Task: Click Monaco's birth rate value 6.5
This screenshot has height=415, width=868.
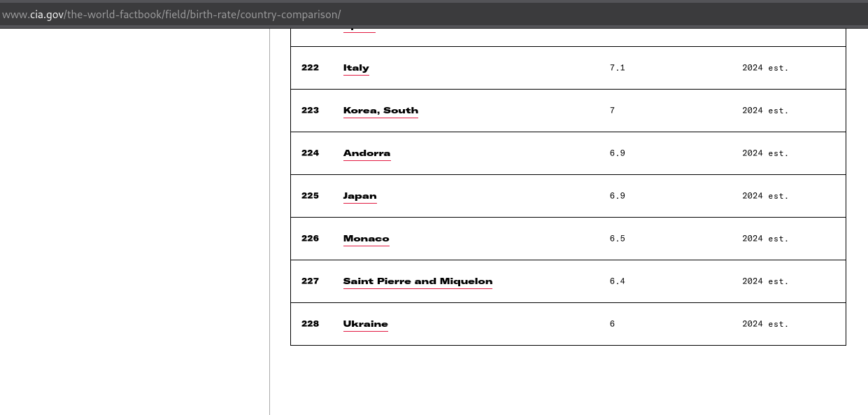Action: click(x=617, y=239)
